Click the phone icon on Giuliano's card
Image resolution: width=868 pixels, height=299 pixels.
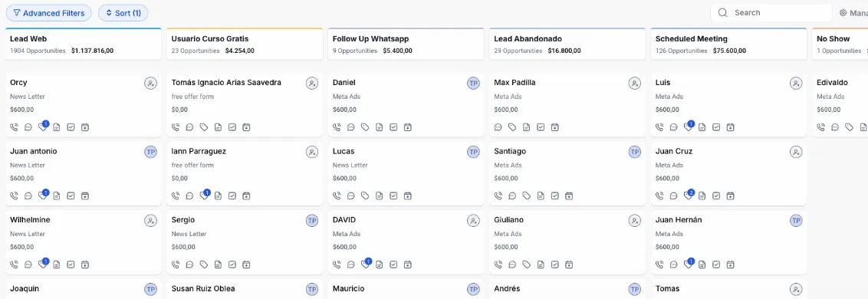click(498, 264)
